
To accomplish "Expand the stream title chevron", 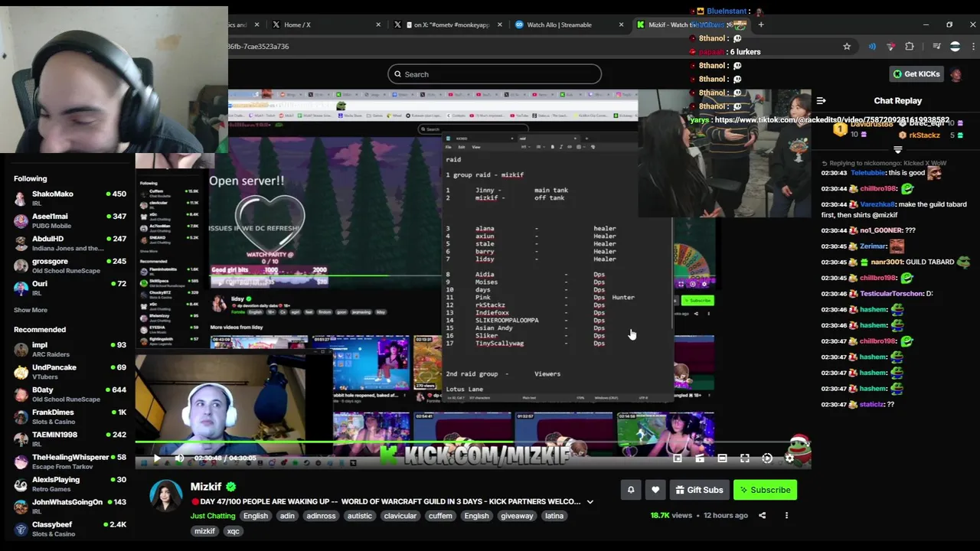I will click(x=590, y=502).
